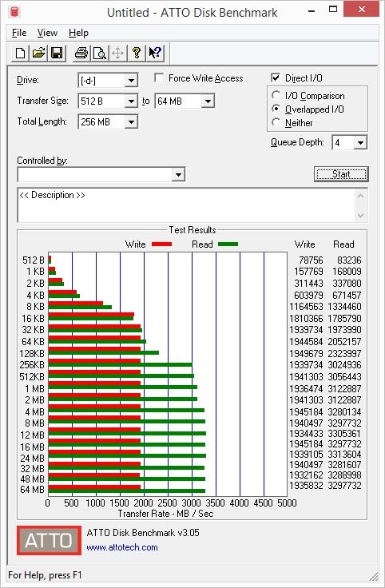Open Print Preview toolbar icon
Screen dimensions: 385x588
[100, 53]
